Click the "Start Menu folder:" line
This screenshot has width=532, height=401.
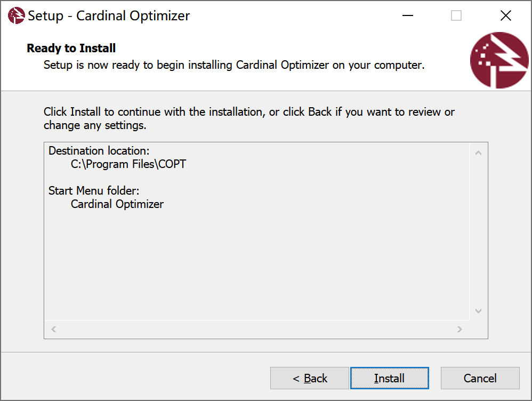click(x=94, y=190)
